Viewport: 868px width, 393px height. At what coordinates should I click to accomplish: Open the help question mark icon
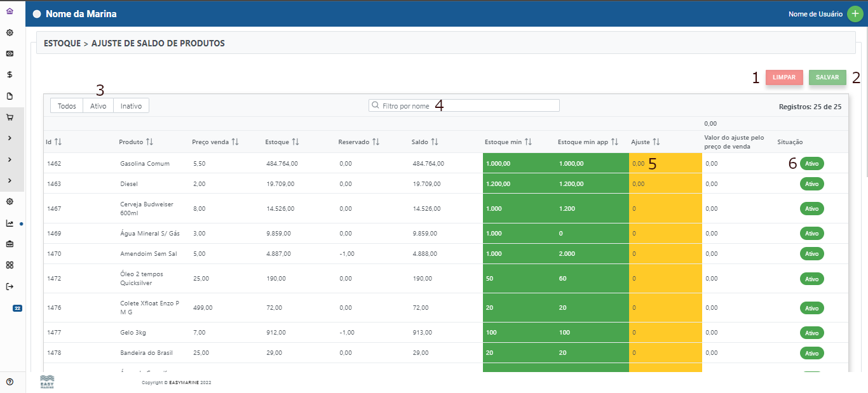[10, 382]
